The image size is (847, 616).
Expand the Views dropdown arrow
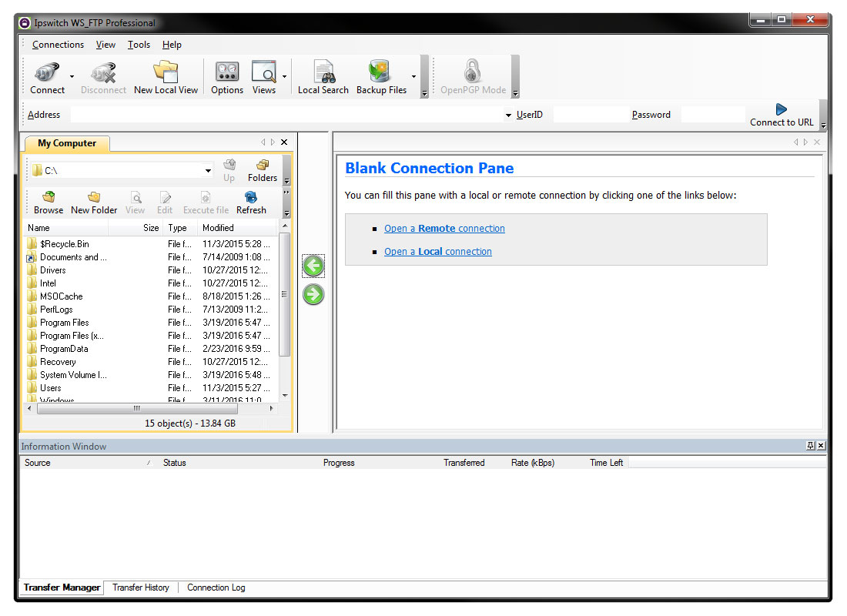coord(284,77)
